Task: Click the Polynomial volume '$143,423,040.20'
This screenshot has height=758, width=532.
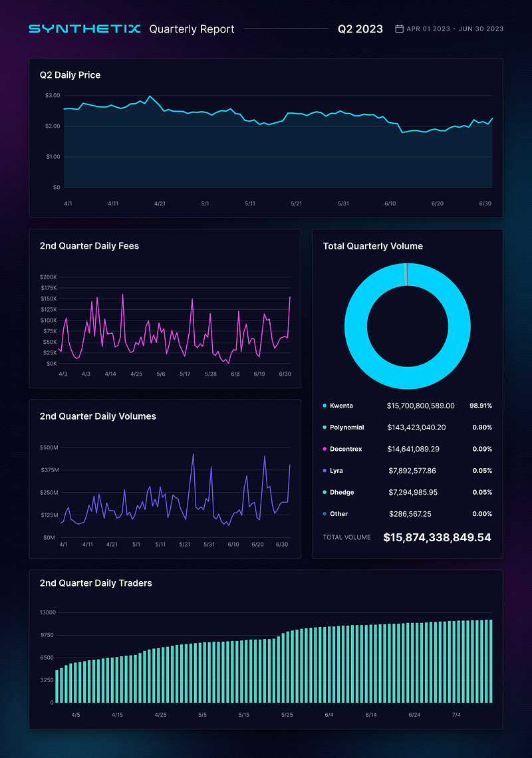Action: [x=416, y=428]
